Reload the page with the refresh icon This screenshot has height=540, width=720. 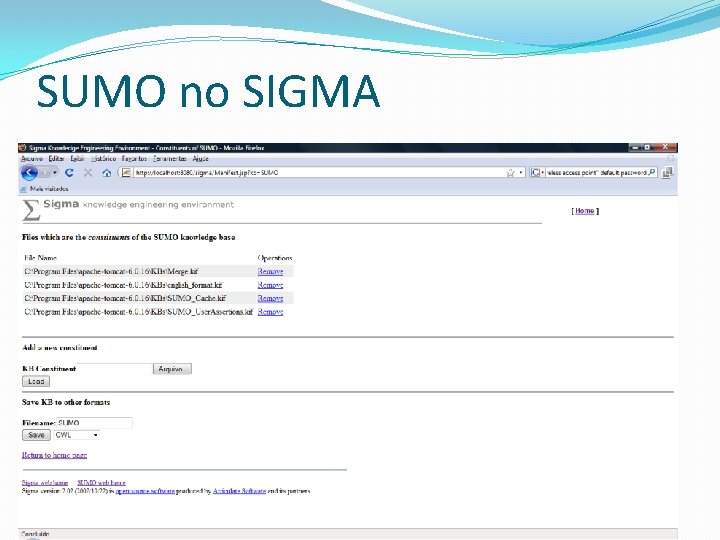69,173
